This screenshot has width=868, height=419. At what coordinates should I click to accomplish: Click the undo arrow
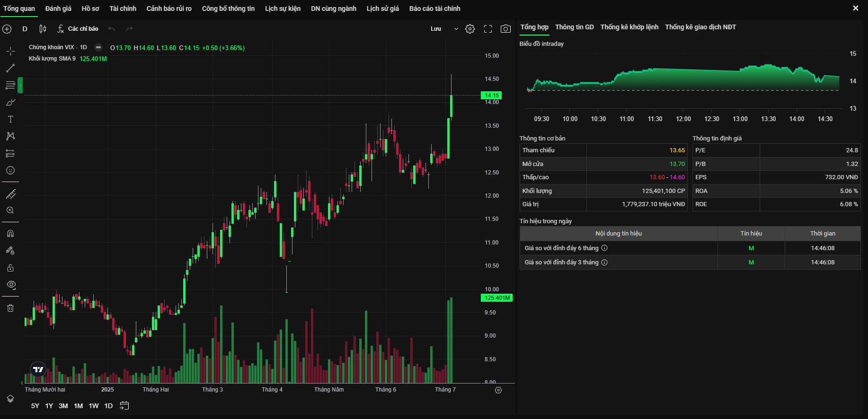pyautogui.click(x=112, y=29)
